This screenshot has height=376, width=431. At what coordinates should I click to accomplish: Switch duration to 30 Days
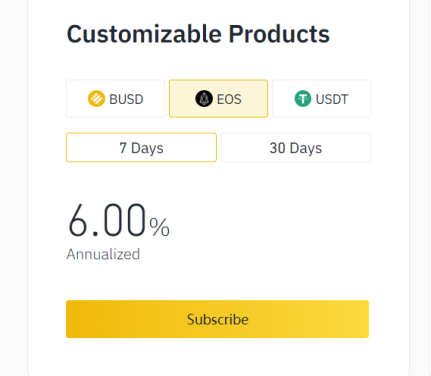click(x=296, y=147)
